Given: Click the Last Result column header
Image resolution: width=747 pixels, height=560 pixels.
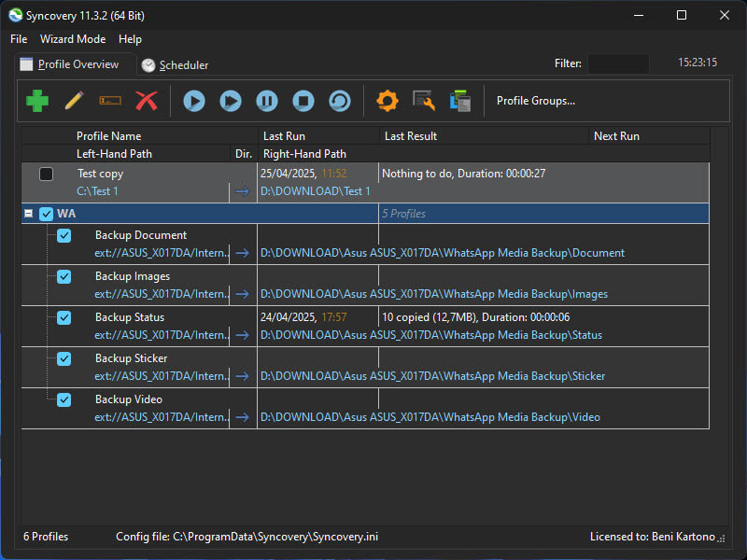Looking at the screenshot, I should click(x=411, y=136).
